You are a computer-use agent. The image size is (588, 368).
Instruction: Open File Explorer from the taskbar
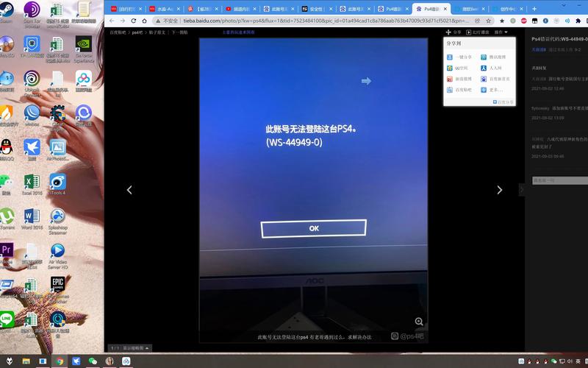coord(26,361)
